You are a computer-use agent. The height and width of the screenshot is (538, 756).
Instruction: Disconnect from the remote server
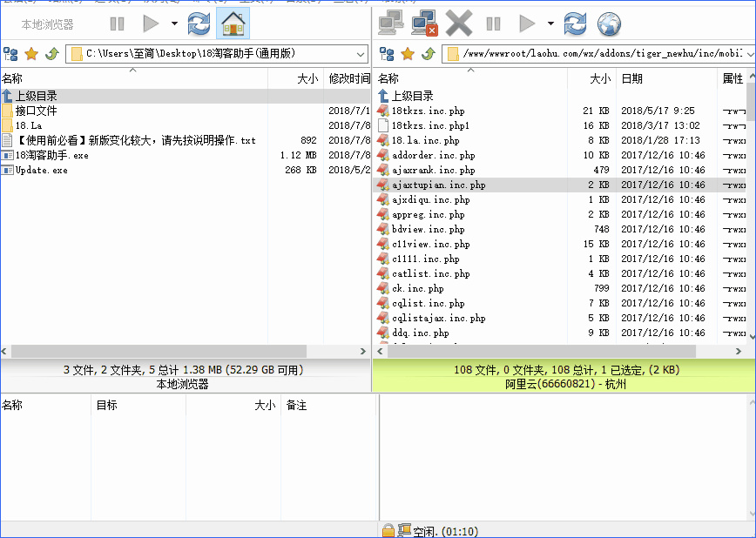pos(424,24)
